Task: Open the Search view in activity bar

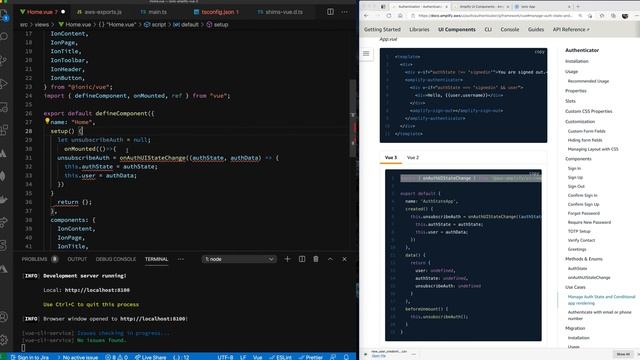Action: 4,37
